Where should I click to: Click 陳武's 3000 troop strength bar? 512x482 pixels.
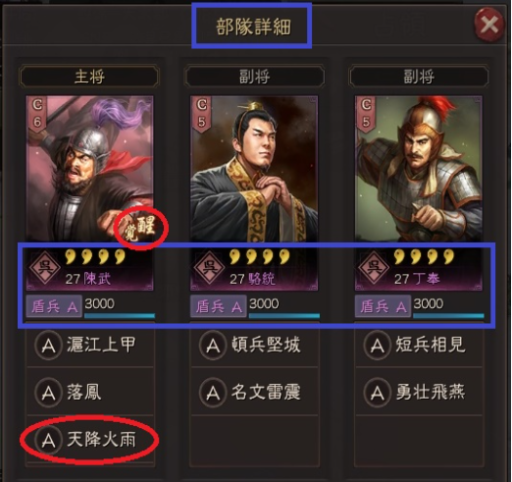pyautogui.click(x=119, y=307)
